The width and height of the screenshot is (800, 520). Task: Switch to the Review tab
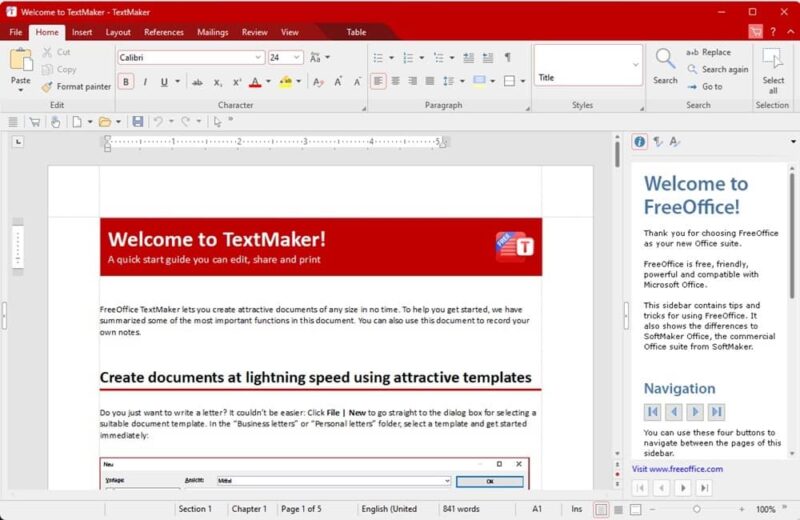[x=255, y=32]
